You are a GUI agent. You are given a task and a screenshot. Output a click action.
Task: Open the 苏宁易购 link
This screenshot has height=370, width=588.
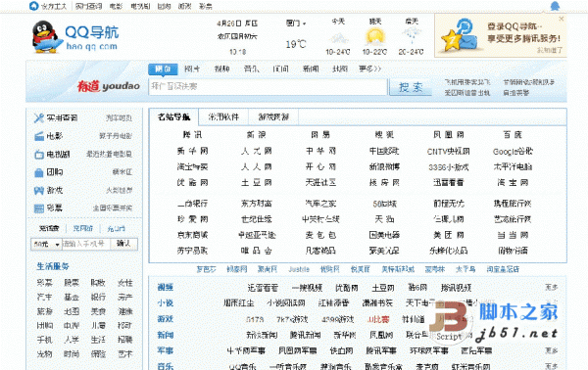(192, 251)
